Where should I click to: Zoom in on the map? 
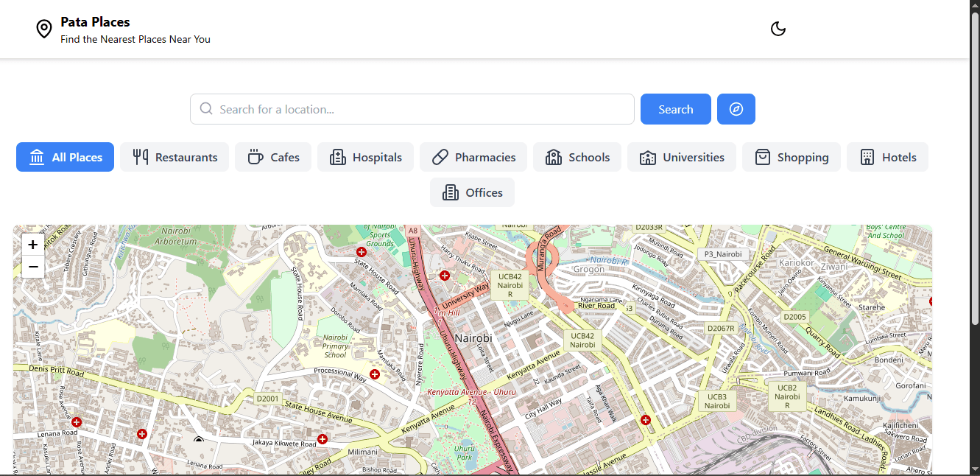click(x=33, y=245)
